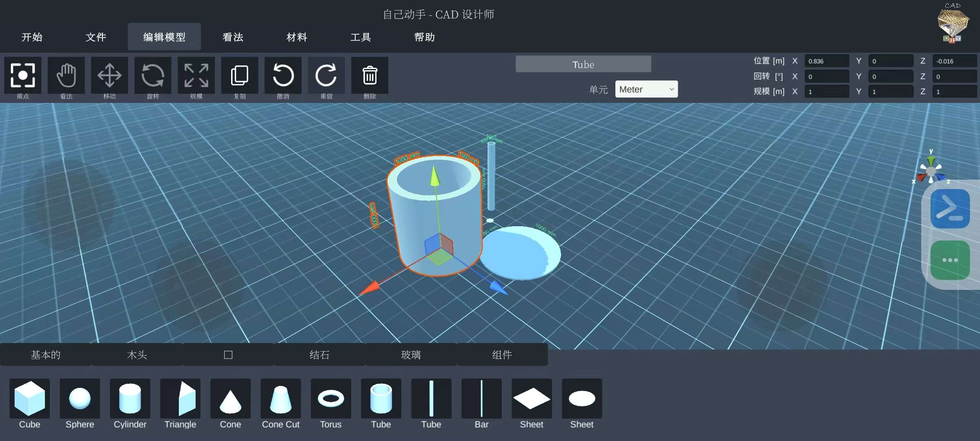
Task: Select the 结石 category tab
Action: coord(319,354)
